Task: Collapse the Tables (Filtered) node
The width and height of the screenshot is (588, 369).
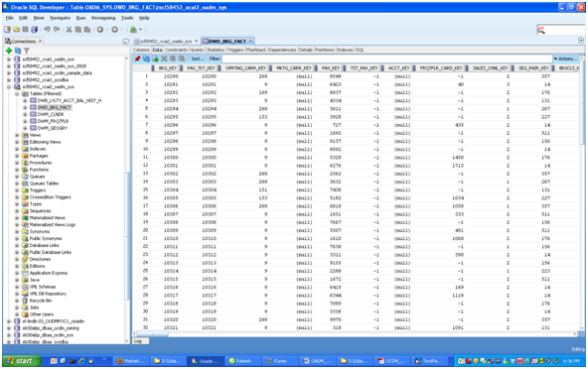Action: pos(17,93)
